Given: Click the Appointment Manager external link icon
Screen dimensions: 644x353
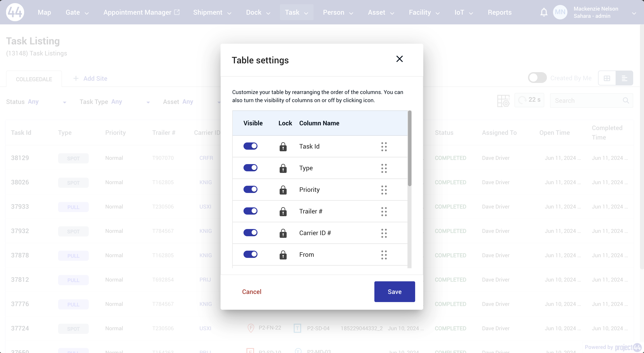Looking at the screenshot, I should click(x=177, y=12).
